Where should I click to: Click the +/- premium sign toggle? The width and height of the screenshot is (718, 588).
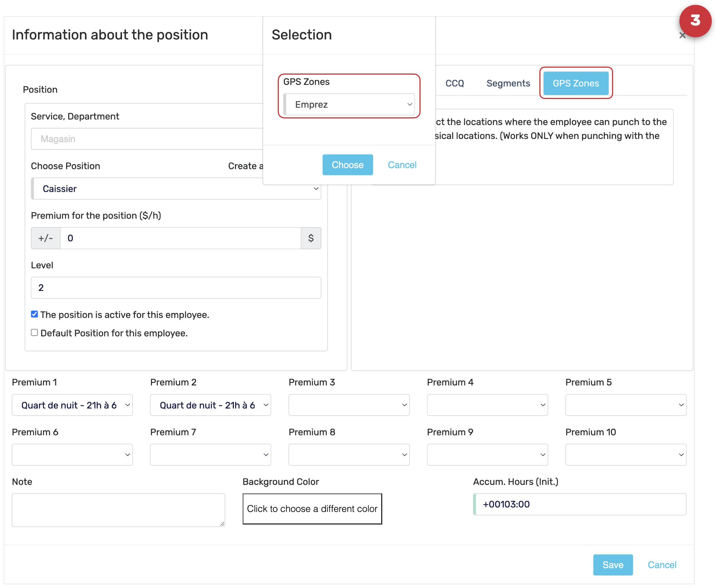45,238
